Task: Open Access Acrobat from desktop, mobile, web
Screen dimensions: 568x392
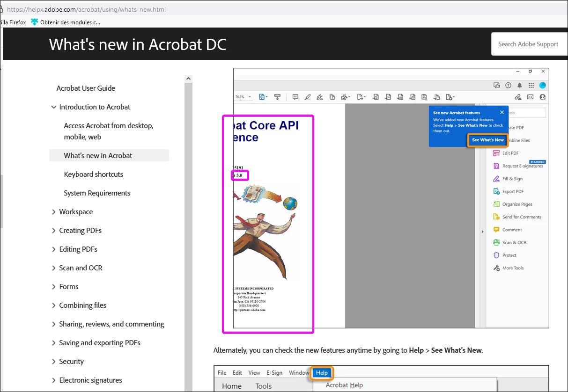Action: click(x=109, y=131)
